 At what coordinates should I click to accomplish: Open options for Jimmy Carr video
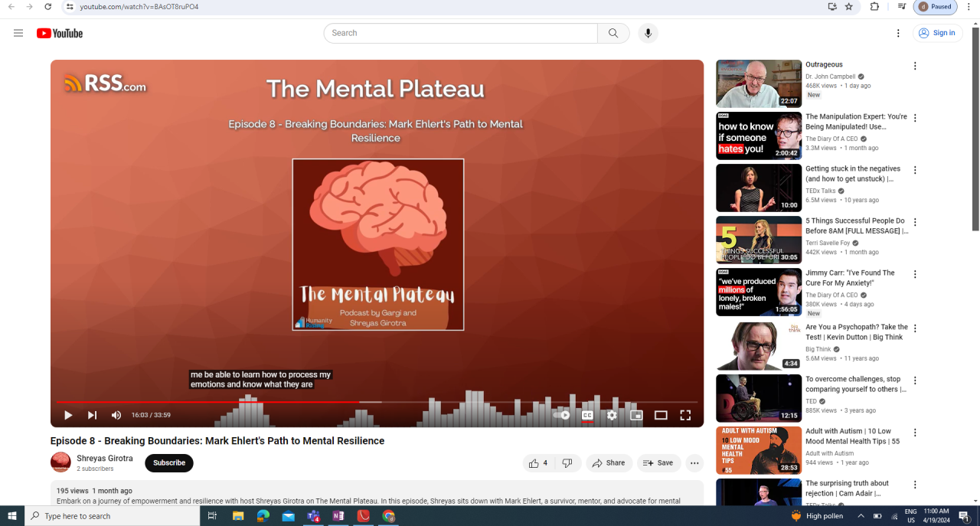coord(915,274)
